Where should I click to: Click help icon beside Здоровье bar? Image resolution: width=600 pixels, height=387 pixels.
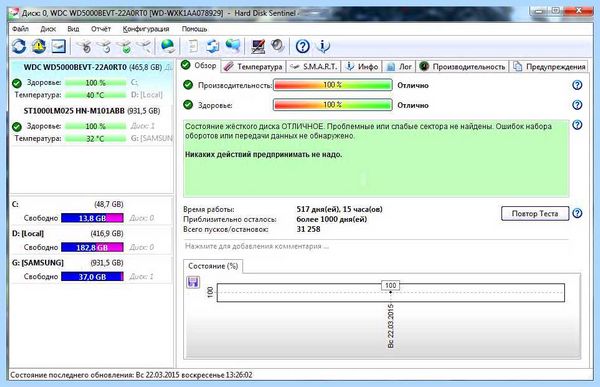pos(577,105)
